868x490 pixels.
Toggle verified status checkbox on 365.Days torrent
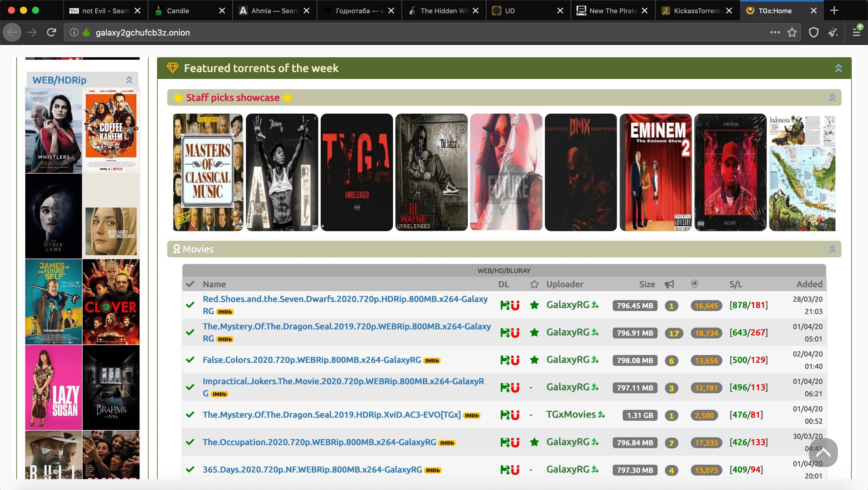190,470
